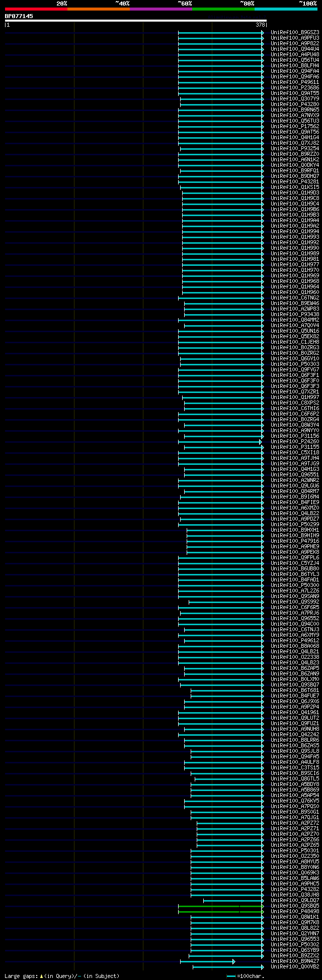Screen dimensions: 322x980
Task: Open hit UniRef100_Q96553
Action: pos(295,939)
